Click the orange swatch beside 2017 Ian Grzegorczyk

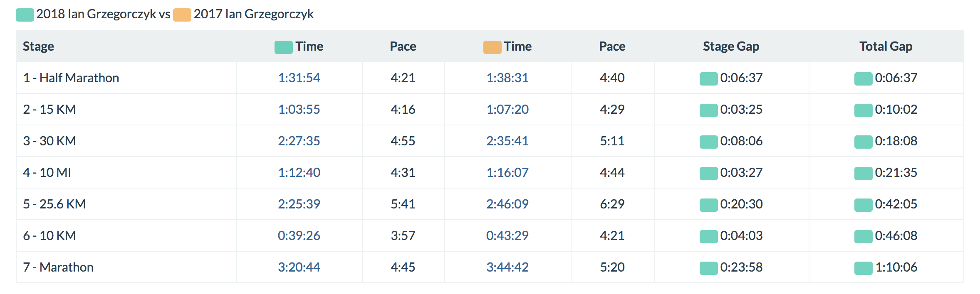(182, 15)
